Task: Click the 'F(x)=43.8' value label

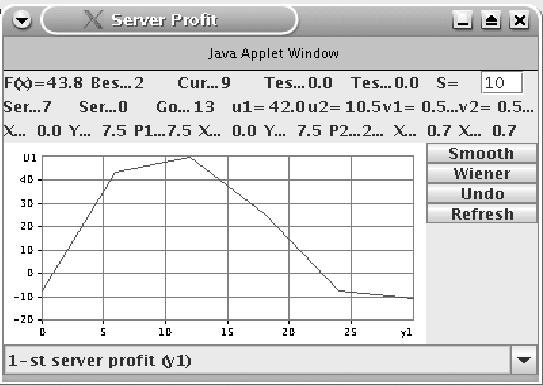Action: point(43,83)
